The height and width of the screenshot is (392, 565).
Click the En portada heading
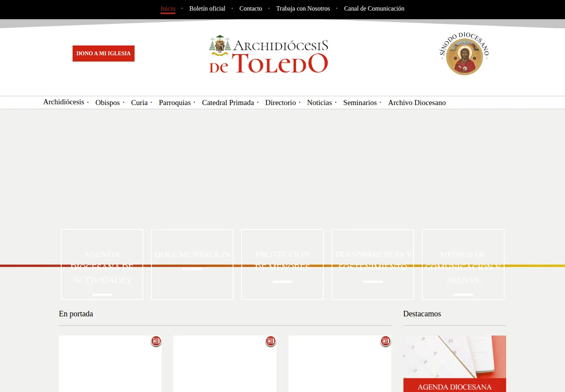point(76,314)
